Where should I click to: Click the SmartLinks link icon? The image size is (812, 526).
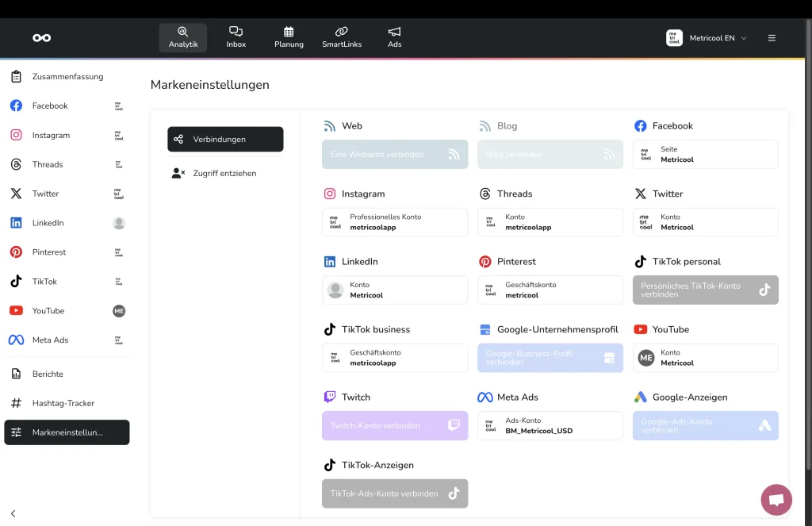pyautogui.click(x=342, y=32)
